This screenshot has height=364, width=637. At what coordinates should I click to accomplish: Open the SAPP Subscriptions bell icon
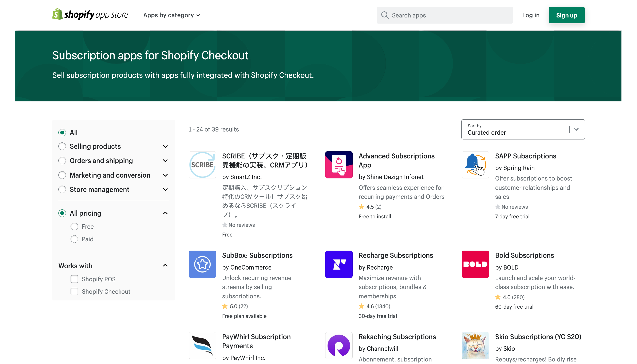(475, 165)
